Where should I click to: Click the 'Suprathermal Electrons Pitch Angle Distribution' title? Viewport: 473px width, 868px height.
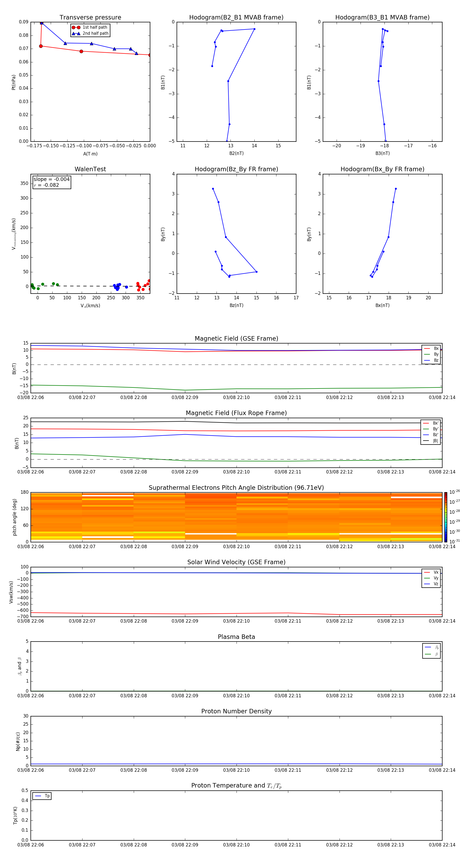point(236,488)
